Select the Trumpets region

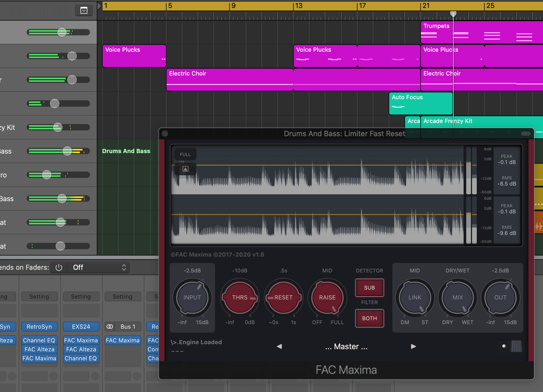coord(482,32)
